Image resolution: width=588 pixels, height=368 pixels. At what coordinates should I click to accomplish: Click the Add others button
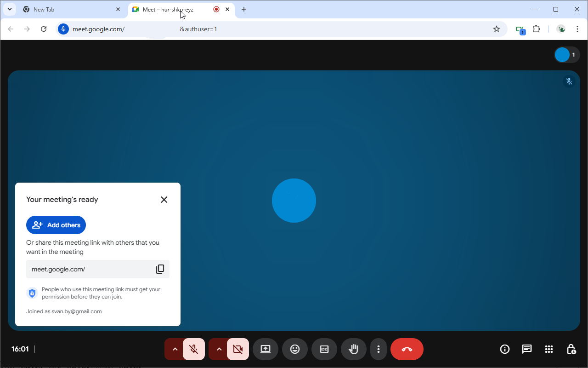click(x=56, y=225)
